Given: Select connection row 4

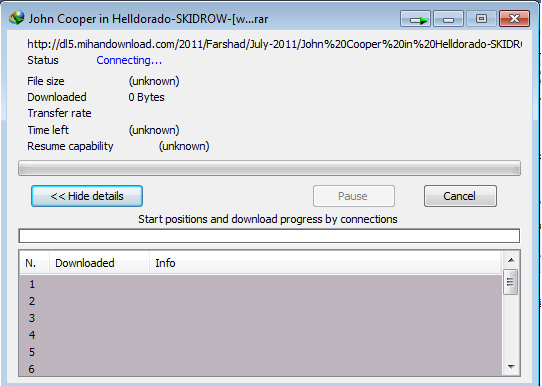Looking at the screenshot, I should click(x=260, y=335).
